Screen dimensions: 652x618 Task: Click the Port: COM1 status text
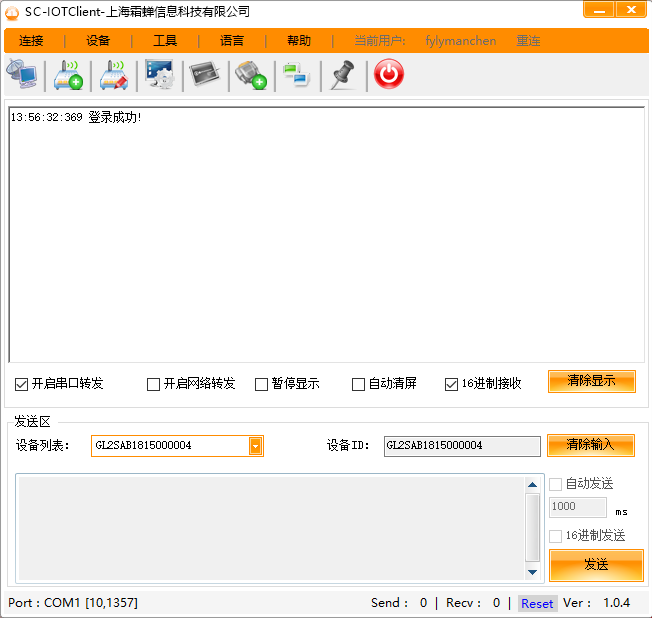click(x=73, y=603)
